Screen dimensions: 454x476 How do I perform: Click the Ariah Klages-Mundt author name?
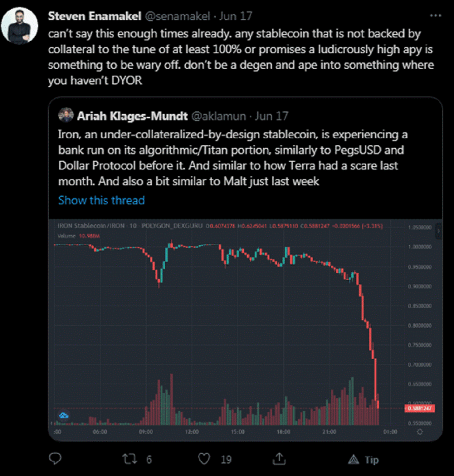tap(132, 116)
